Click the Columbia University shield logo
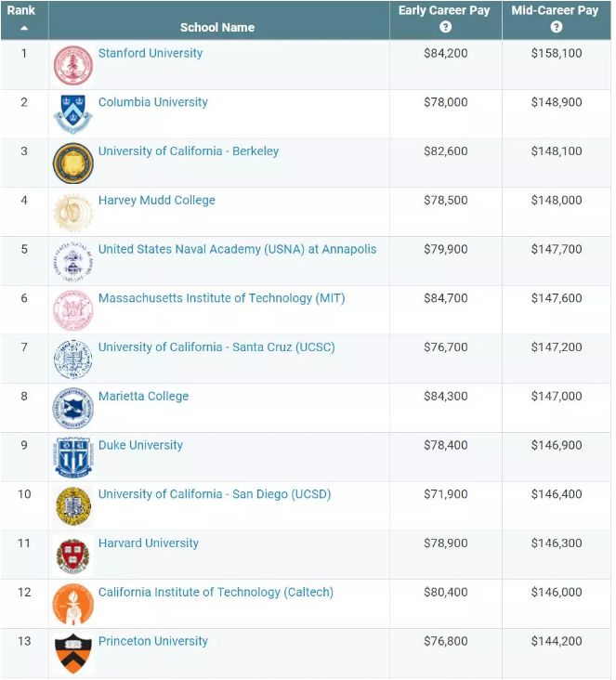This screenshot has width=616, height=680. [72, 114]
